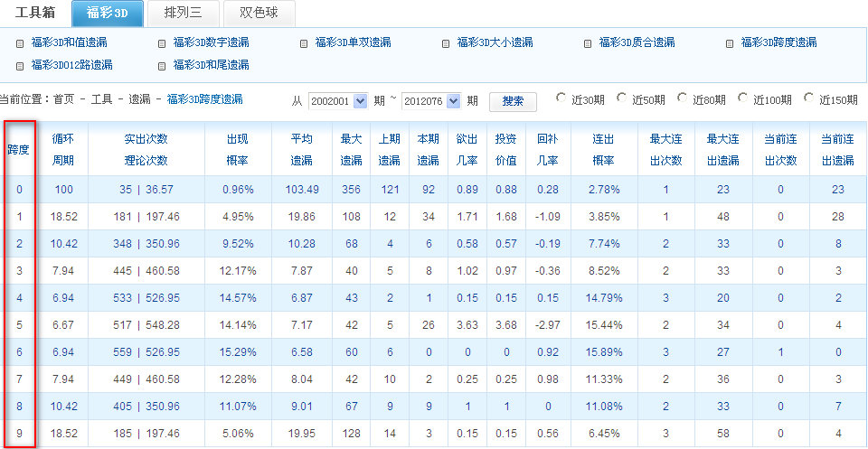Viewport: 868px width, 449px height.
Task: Click the icon beside 福彩3D012路遗漏
Action: tap(21, 65)
